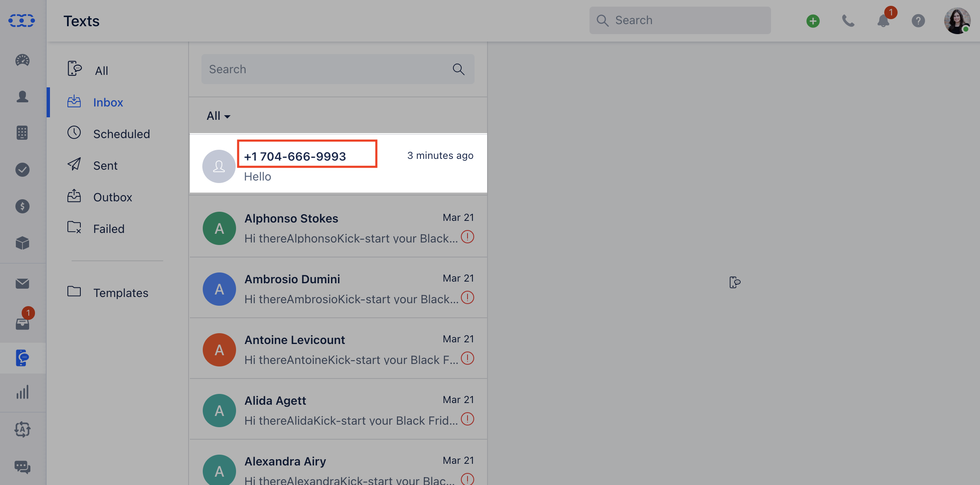Click failed warning icon on Antoine Levicount message
This screenshot has width=980, height=485.
(468, 359)
